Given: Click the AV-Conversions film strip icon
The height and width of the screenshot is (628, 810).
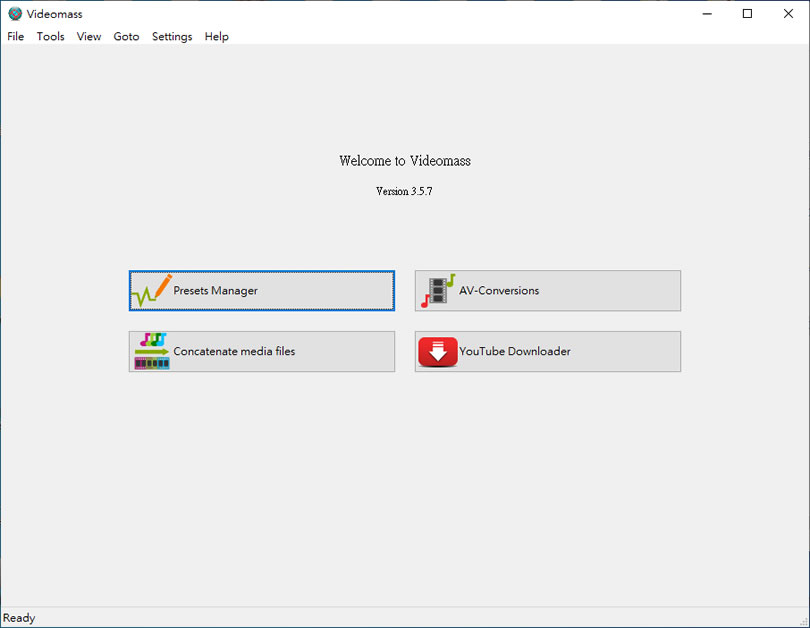Looking at the screenshot, I should (x=438, y=291).
